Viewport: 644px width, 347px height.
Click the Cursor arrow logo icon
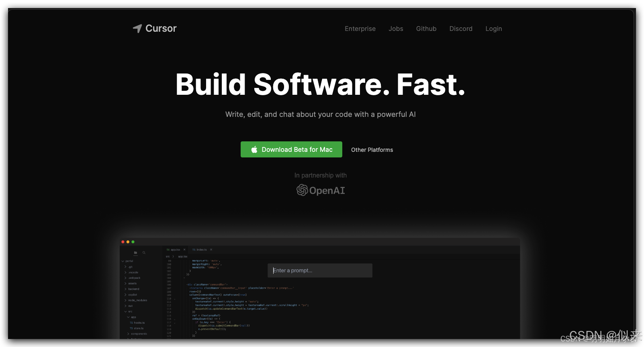point(137,29)
